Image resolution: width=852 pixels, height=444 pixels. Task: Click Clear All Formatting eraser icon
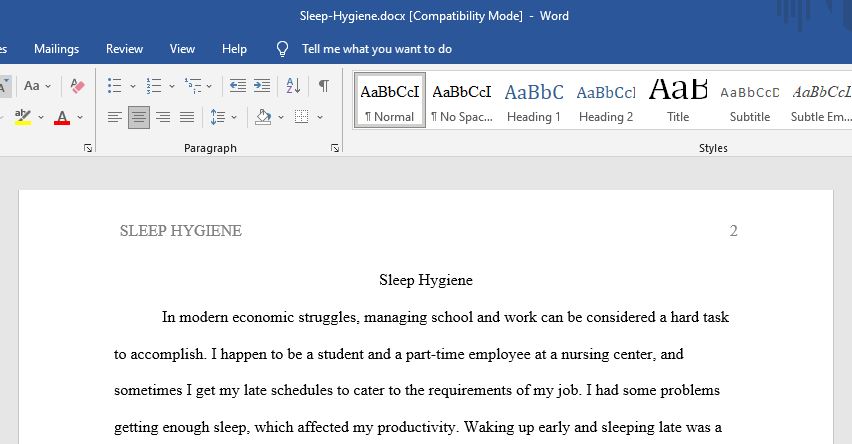77,86
